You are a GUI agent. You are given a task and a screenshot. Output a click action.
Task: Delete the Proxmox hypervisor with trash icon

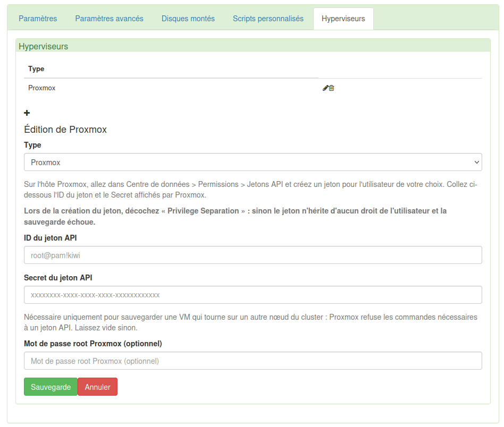332,88
